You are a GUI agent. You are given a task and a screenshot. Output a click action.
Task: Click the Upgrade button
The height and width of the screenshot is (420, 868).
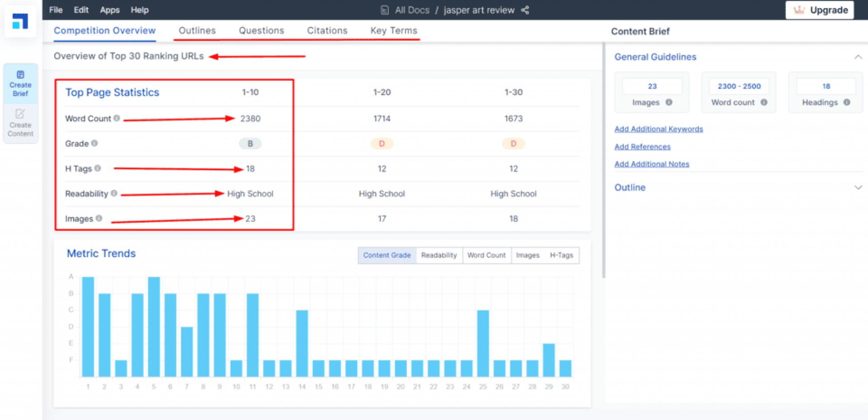819,10
